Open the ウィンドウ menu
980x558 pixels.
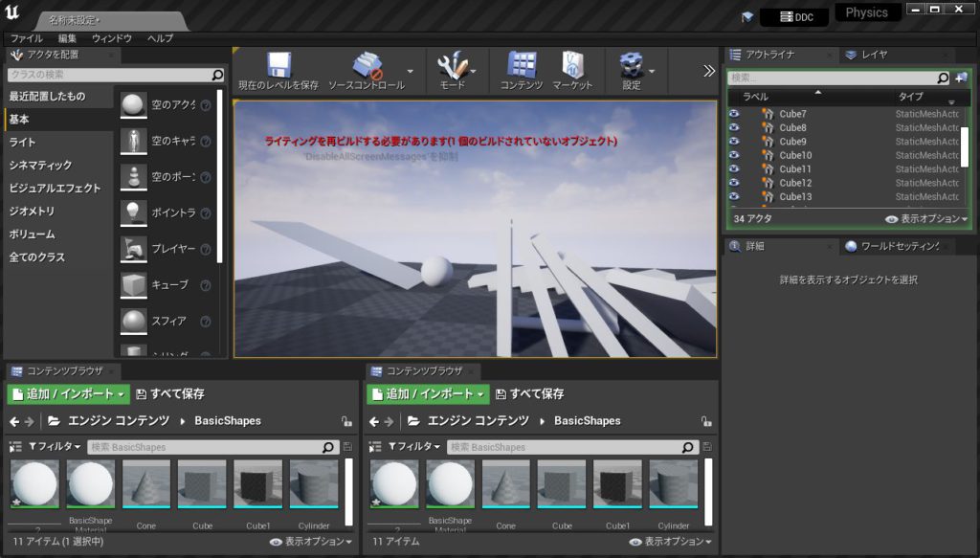coord(112,38)
